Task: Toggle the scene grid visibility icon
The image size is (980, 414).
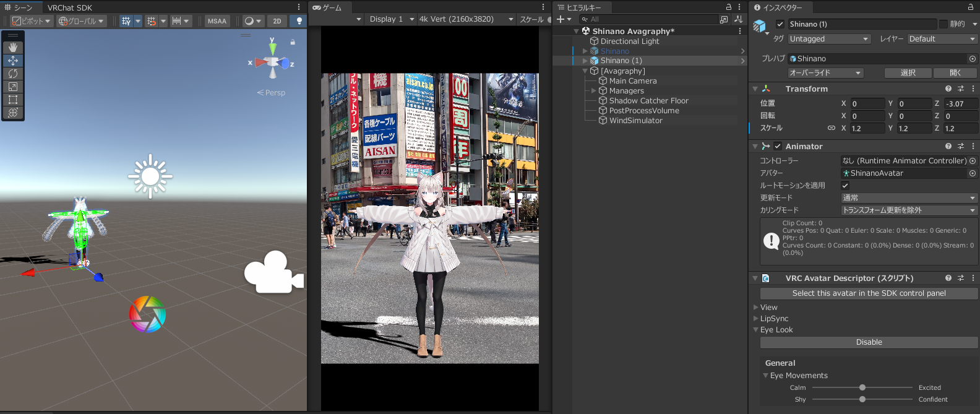Action: click(x=126, y=21)
